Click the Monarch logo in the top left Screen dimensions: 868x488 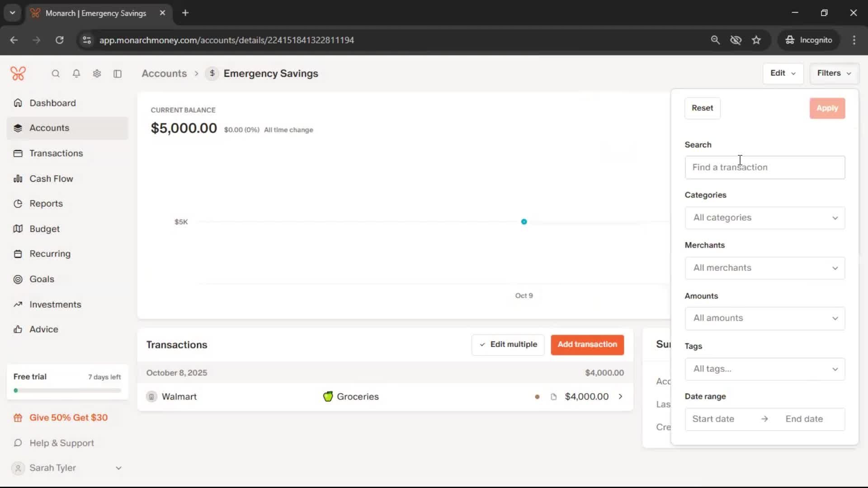pyautogui.click(x=18, y=73)
